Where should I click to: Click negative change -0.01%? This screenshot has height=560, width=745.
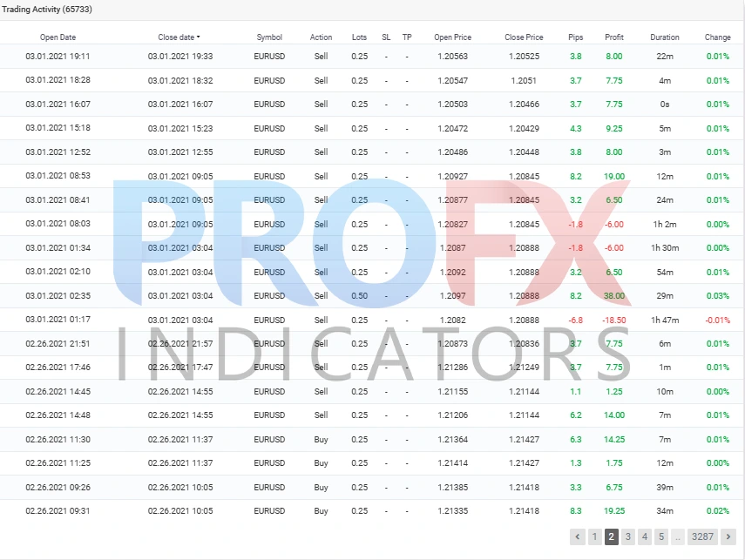click(717, 320)
